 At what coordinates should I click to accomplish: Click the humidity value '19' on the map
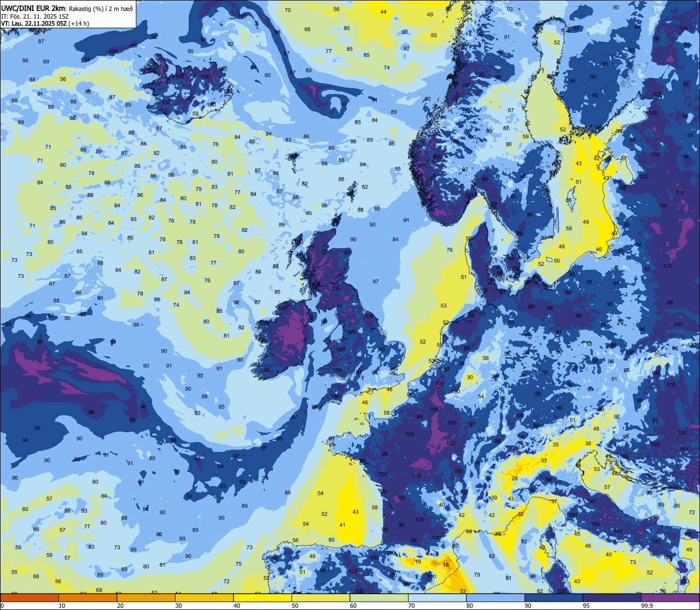point(418,561)
